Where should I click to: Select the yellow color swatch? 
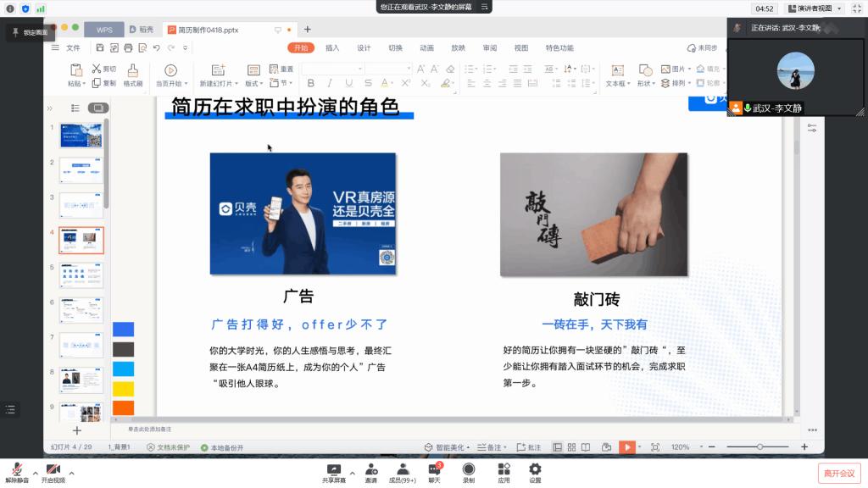(x=124, y=389)
